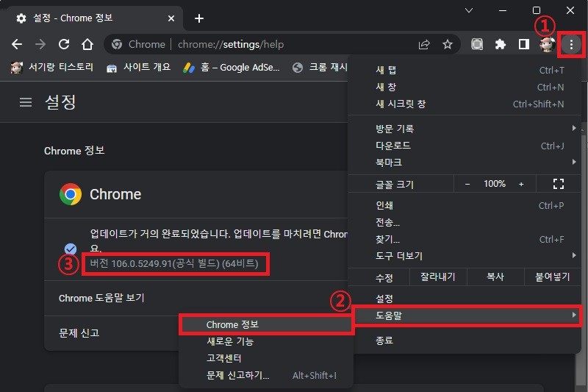Image resolution: width=588 pixels, height=392 pixels.
Task: Open Chrome 도움말 보기 row
Action: click(196, 298)
